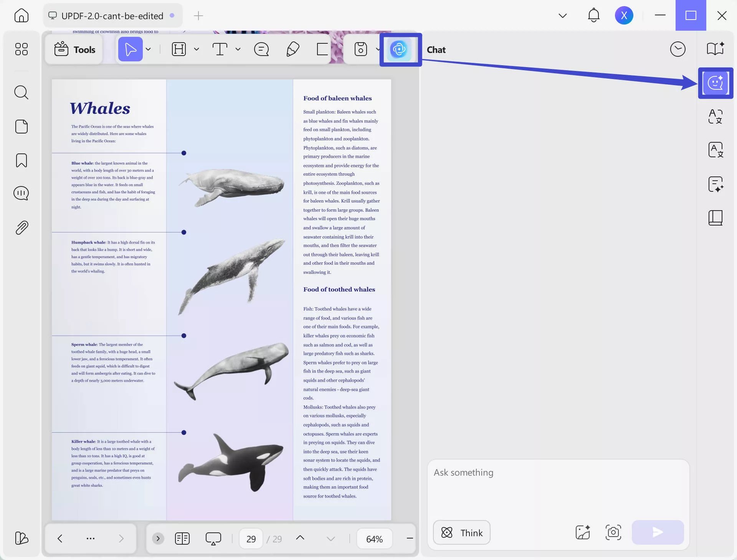The width and height of the screenshot is (737, 560).
Task: Click the zoom out minus control
Action: (410, 539)
